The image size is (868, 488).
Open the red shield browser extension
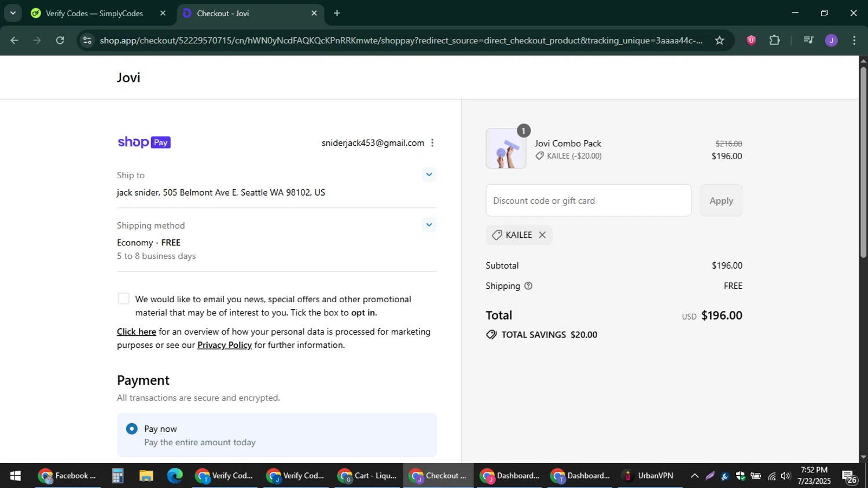751,41
